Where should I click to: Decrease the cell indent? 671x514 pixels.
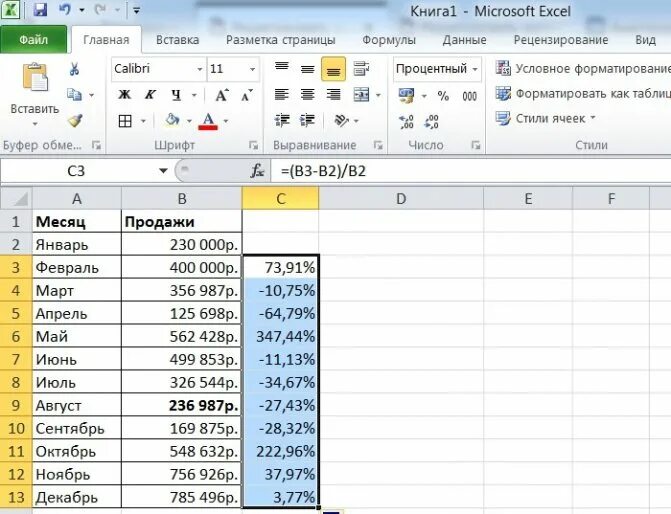[x=282, y=121]
